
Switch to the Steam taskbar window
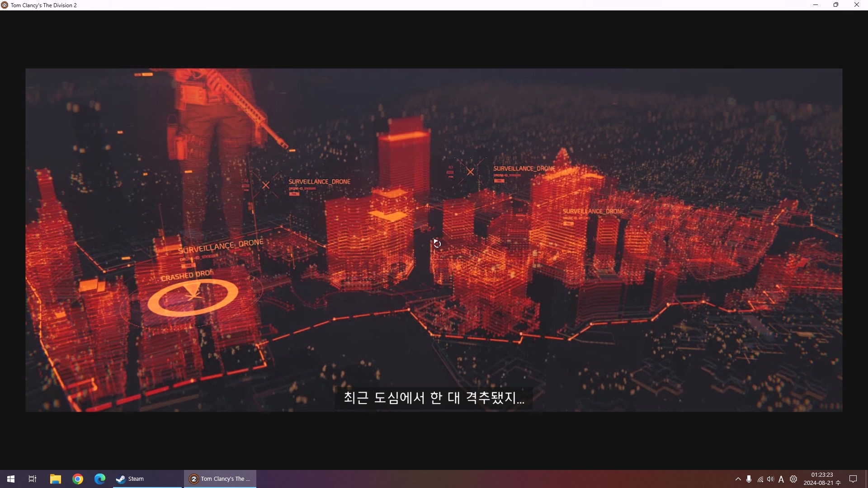pyautogui.click(x=147, y=479)
